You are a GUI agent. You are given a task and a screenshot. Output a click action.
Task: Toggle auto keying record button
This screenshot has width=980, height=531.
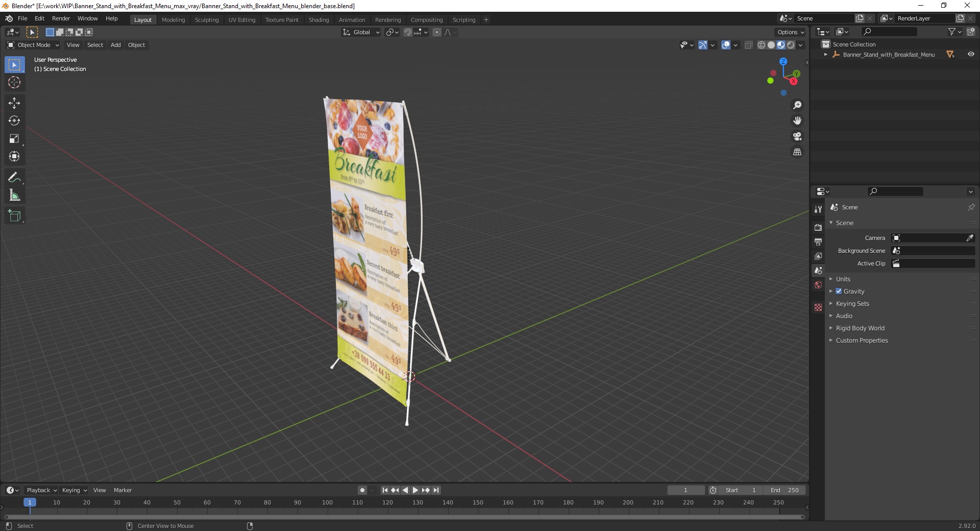coord(362,490)
